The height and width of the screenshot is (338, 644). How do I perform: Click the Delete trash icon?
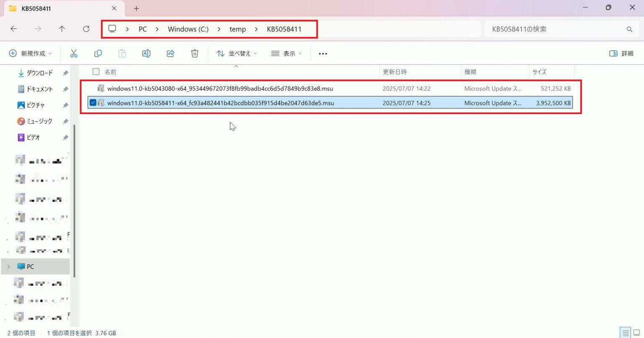pos(194,53)
